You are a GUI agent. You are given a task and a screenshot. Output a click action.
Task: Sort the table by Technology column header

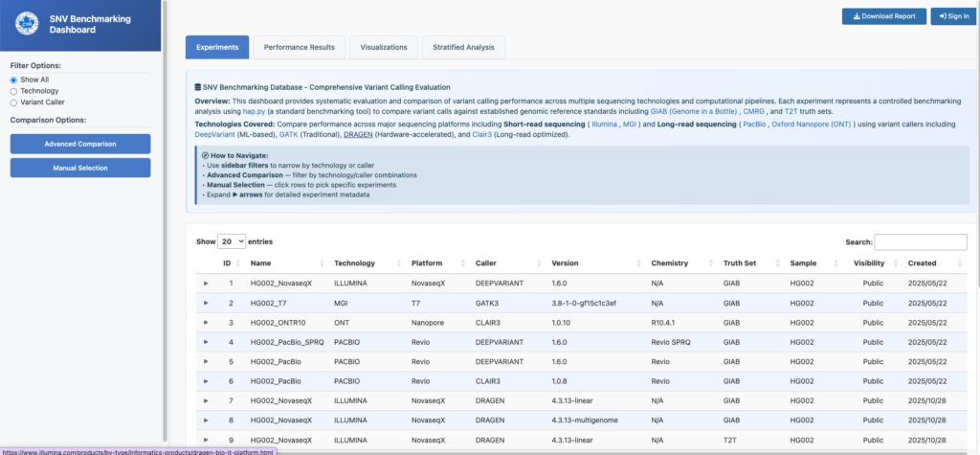pyautogui.click(x=354, y=263)
